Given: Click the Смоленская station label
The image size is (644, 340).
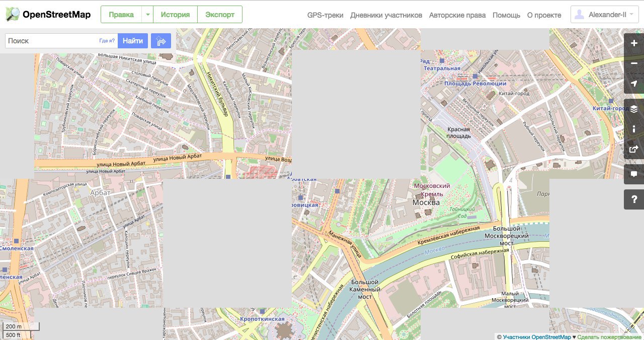Looking at the screenshot, I should 17,248.
